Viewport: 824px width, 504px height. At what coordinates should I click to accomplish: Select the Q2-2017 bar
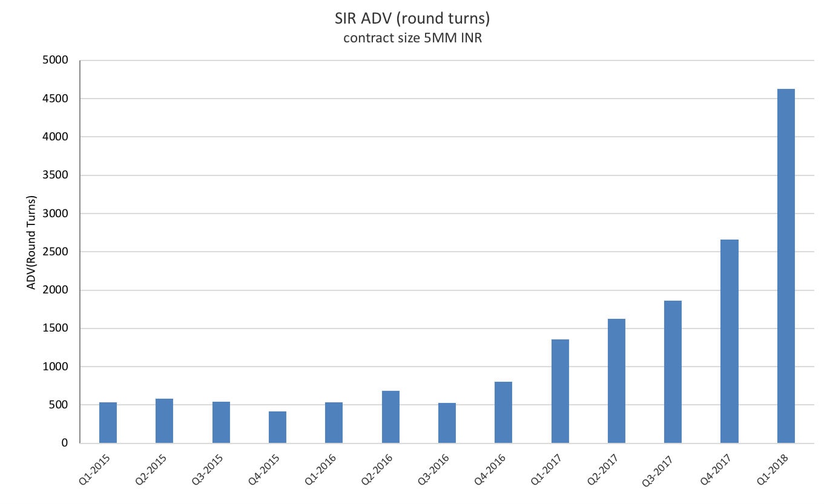pos(616,381)
